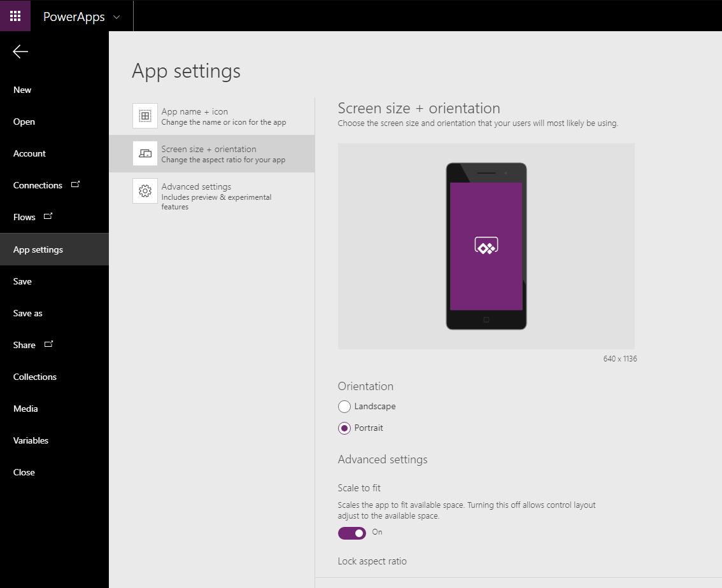The width and height of the screenshot is (722, 588).
Task: Click the App settings page title
Action: [186, 71]
